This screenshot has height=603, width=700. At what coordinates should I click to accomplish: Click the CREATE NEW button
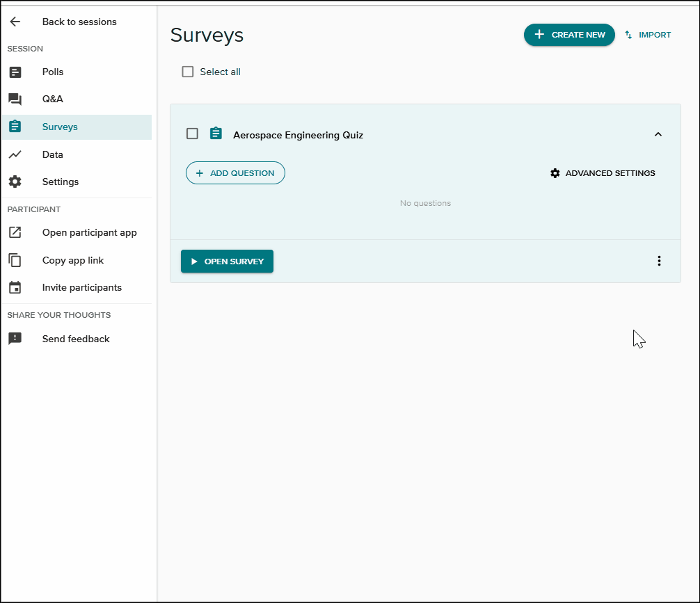tap(569, 34)
